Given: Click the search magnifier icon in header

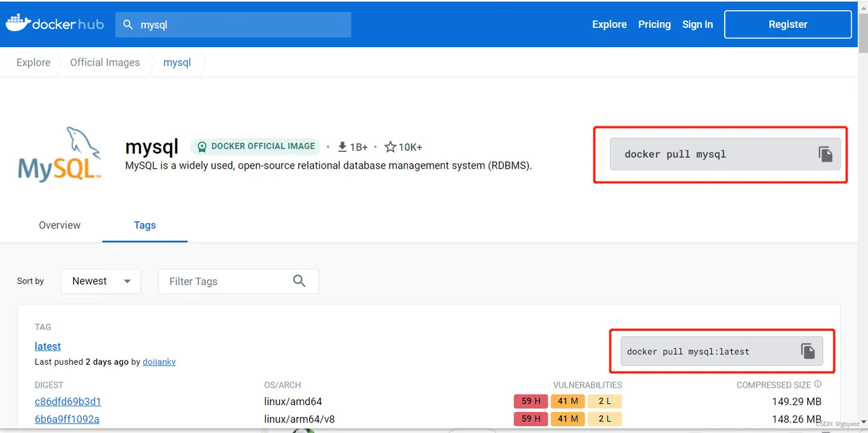Looking at the screenshot, I should pos(128,25).
